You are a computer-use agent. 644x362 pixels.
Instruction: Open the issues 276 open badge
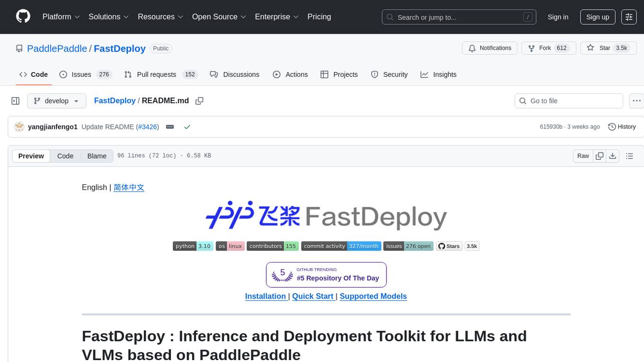click(408, 246)
